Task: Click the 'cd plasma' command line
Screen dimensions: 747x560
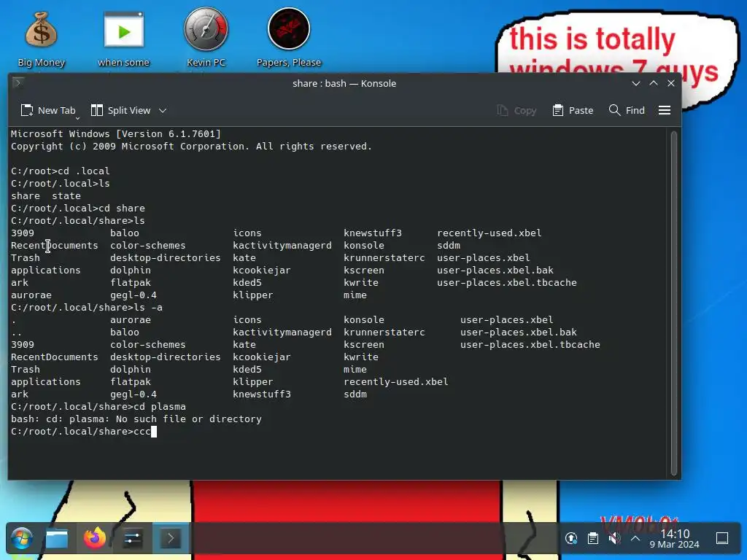Action: [x=98, y=407]
